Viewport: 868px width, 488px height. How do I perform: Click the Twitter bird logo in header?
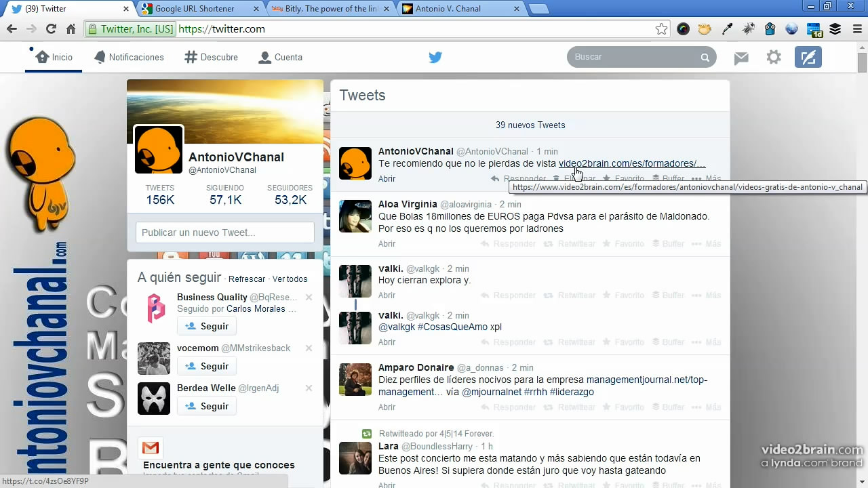point(435,58)
